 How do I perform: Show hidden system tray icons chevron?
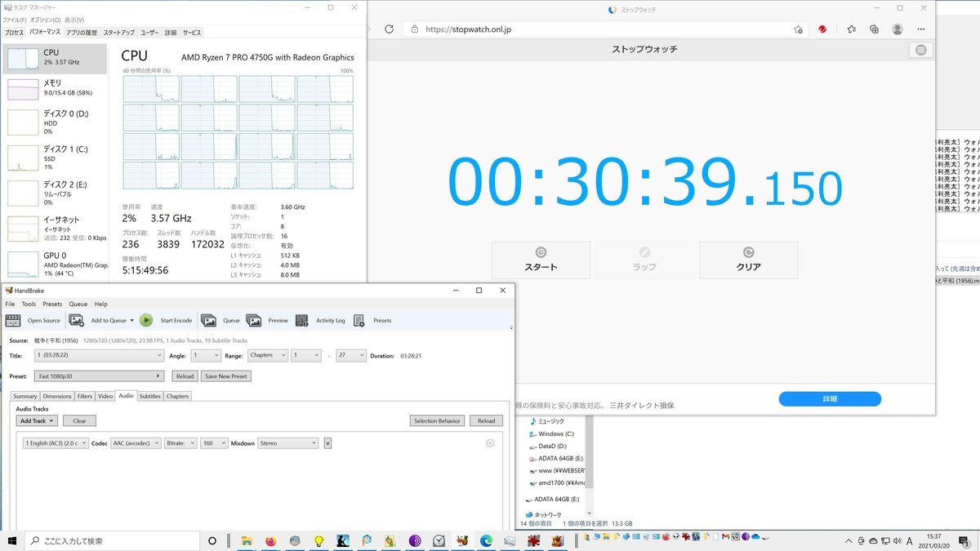(847, 540)
